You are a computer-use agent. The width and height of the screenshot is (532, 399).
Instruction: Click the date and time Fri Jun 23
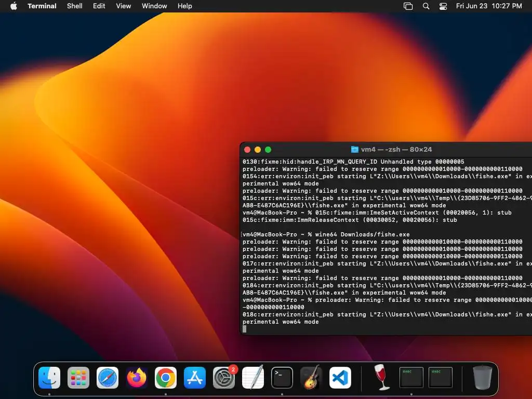click(x=489, y=6)
